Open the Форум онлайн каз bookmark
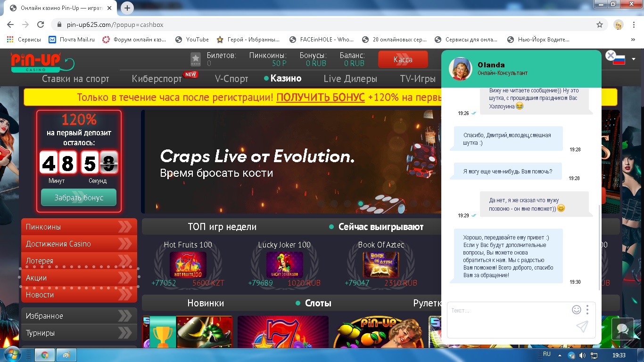The height and width of the screenshot is (362, 644). (x=134, y=40)
